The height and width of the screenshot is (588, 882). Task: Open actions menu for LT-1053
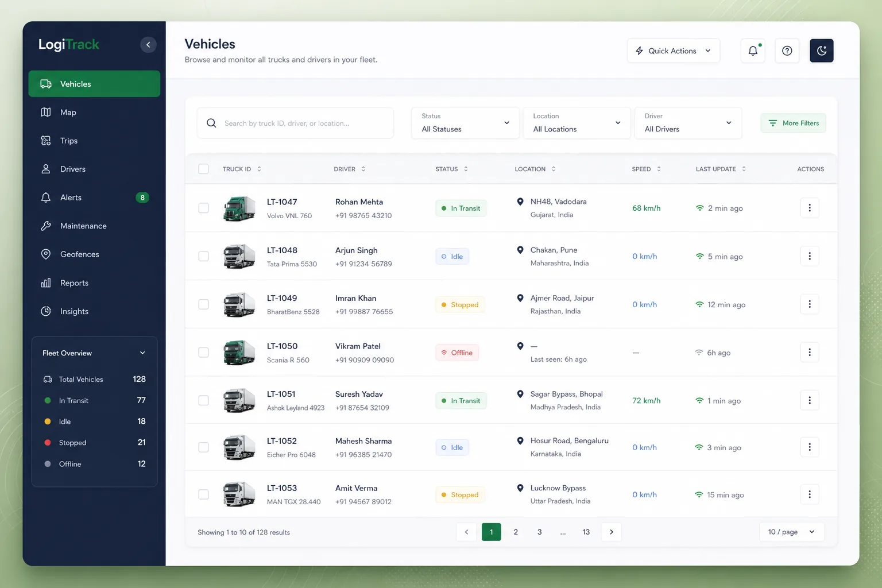coord(810,494)
